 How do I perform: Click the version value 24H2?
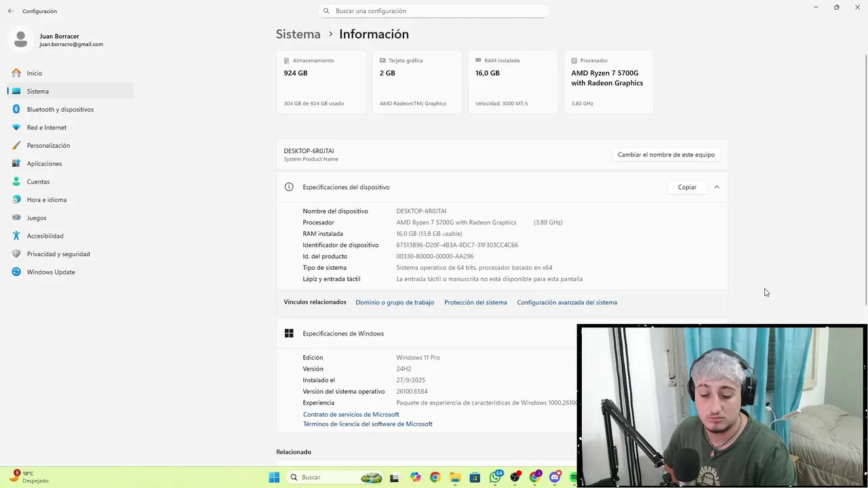click(403, 369)
